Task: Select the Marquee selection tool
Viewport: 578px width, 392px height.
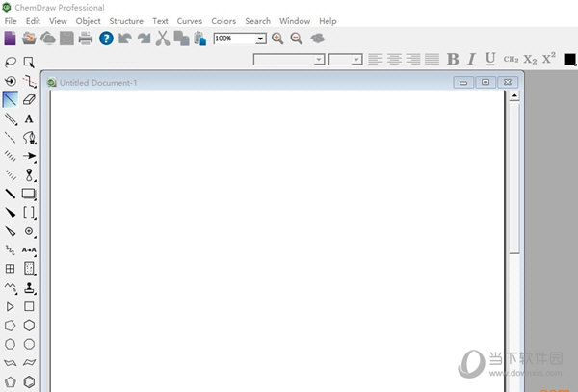Action: [29, 62]
